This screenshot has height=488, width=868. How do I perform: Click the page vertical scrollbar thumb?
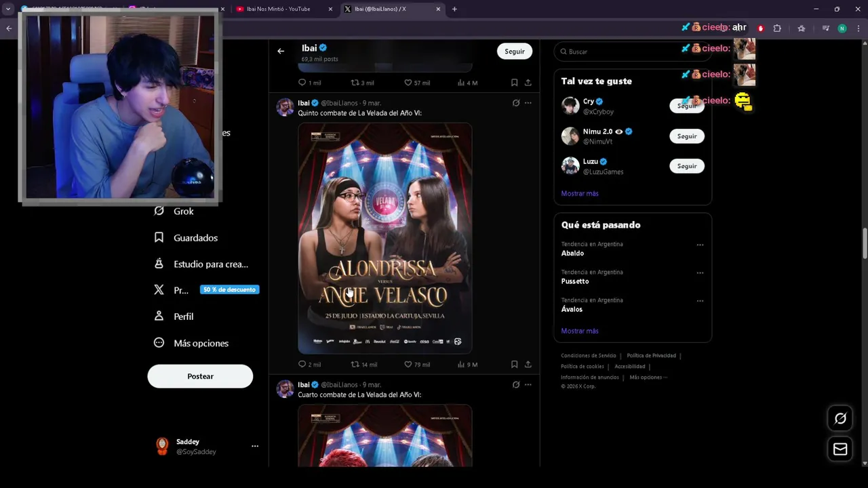click(865, 244)
